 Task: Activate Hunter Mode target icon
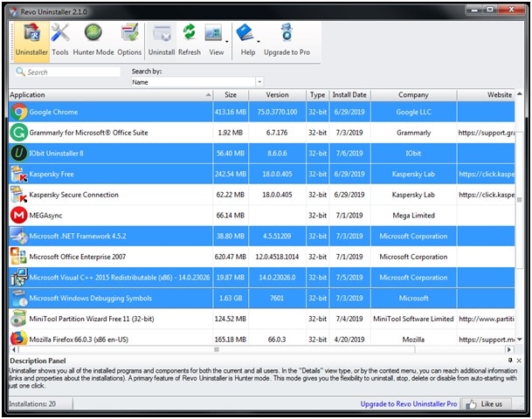[x=93, y=33]
